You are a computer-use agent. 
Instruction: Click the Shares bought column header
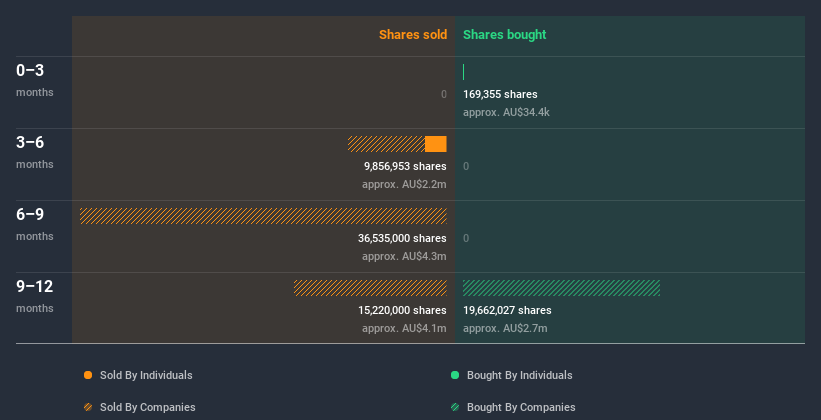(504, 35)
